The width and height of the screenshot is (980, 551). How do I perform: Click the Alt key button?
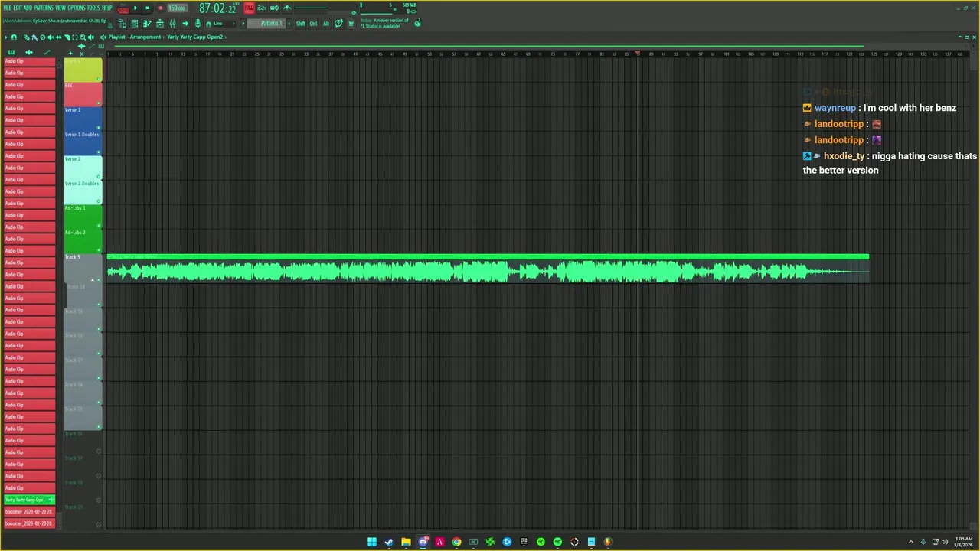pos(326,24)
